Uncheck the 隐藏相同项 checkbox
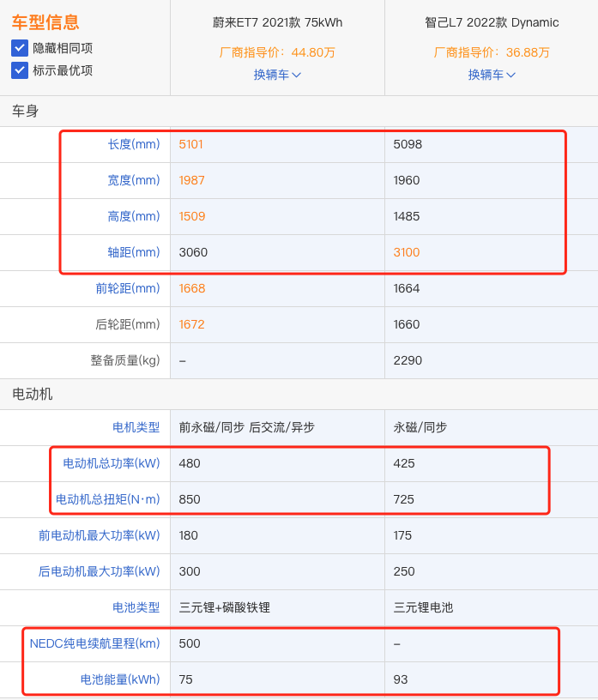 [20, 48]
